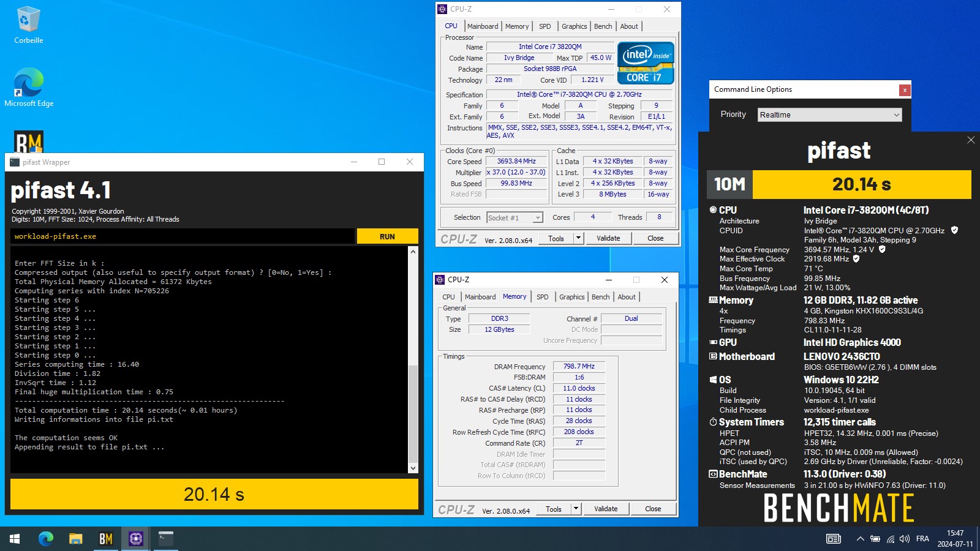Click the CPUID verified shield icon
The image size is (980, 551).
pyautogui.click(x=954, y=231)
